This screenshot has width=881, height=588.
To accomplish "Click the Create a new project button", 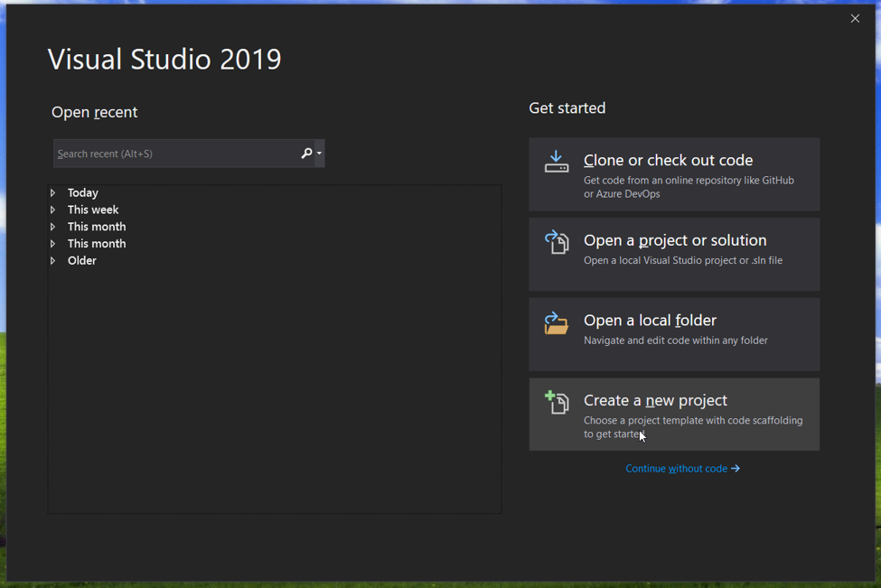I will (x=673, y=414).
